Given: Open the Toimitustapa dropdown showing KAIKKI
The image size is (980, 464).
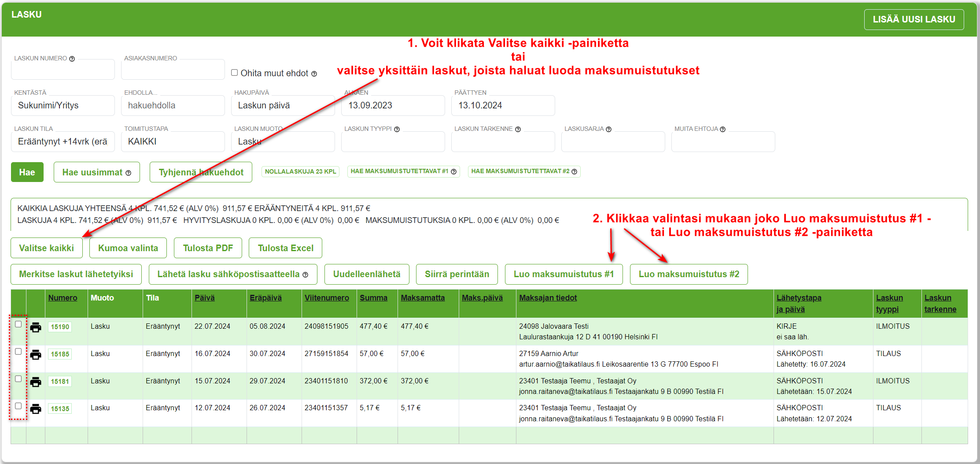Looking at the screenshot, I should click(173, 142).
